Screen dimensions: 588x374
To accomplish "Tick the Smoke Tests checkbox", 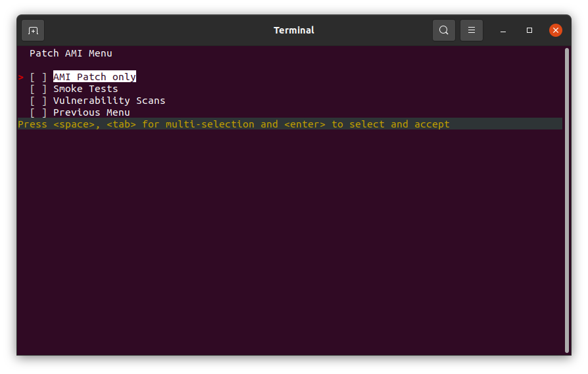I will pyautogui.click(x=38, y=89).
